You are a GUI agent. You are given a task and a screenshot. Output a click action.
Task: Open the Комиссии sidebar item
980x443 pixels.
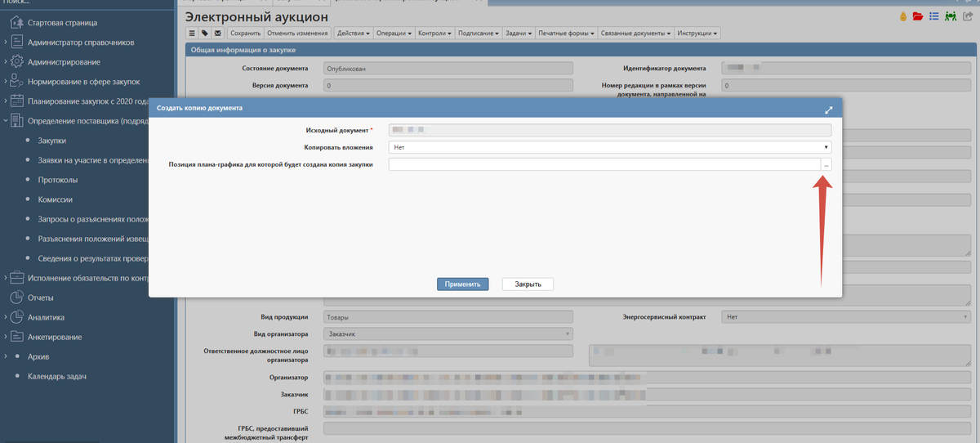[55, 199]
